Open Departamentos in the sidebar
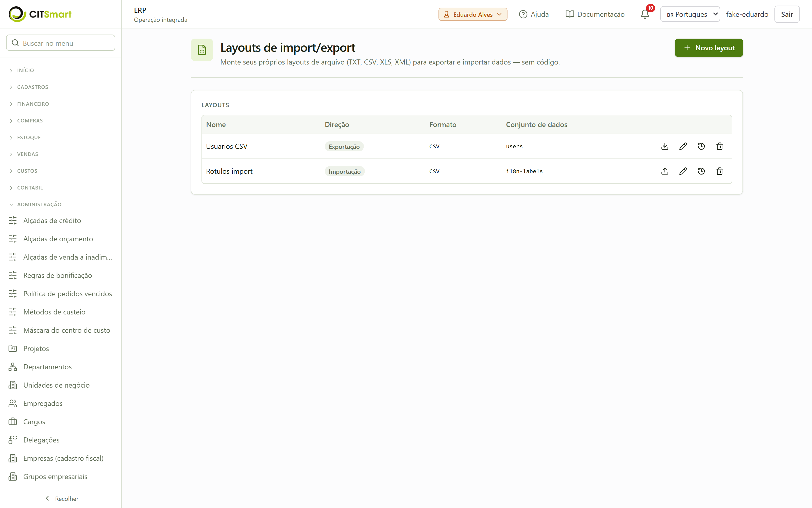 pos(61,367)
